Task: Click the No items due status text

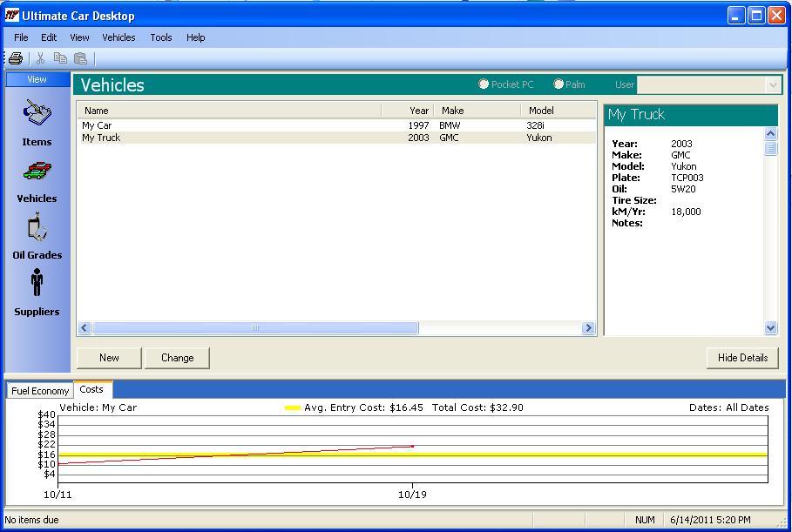Action: [32, 520]
